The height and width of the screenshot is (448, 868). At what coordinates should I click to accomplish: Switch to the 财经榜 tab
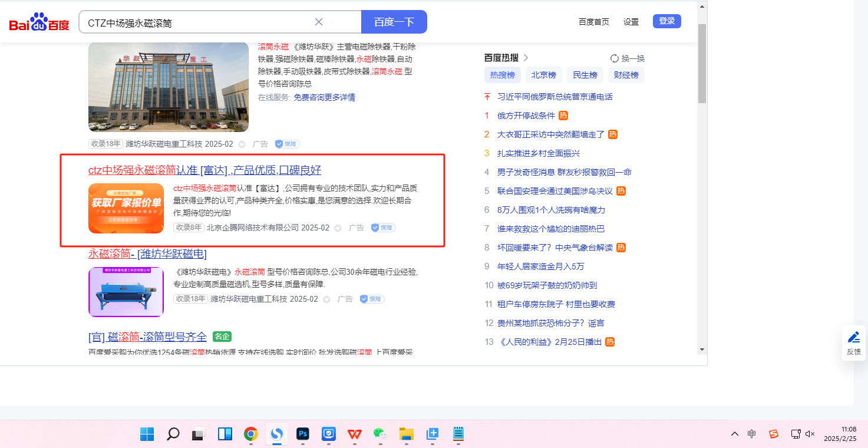click(626, 75)
